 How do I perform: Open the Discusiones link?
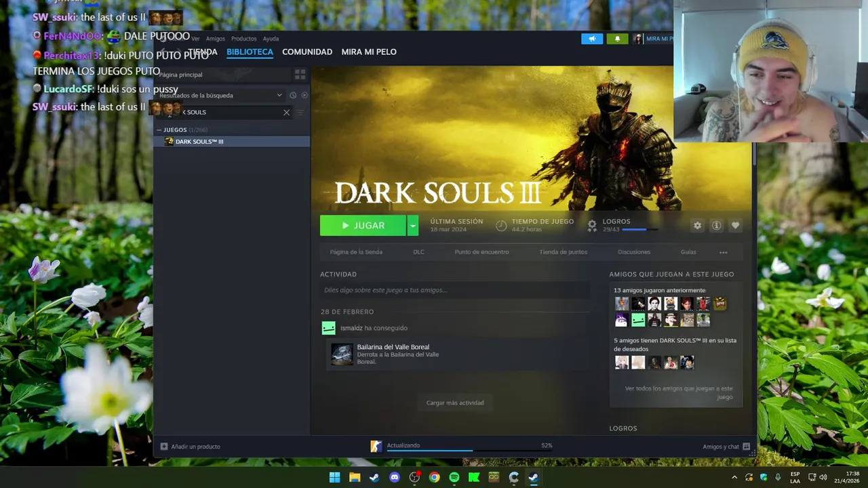tap(634, 252)
